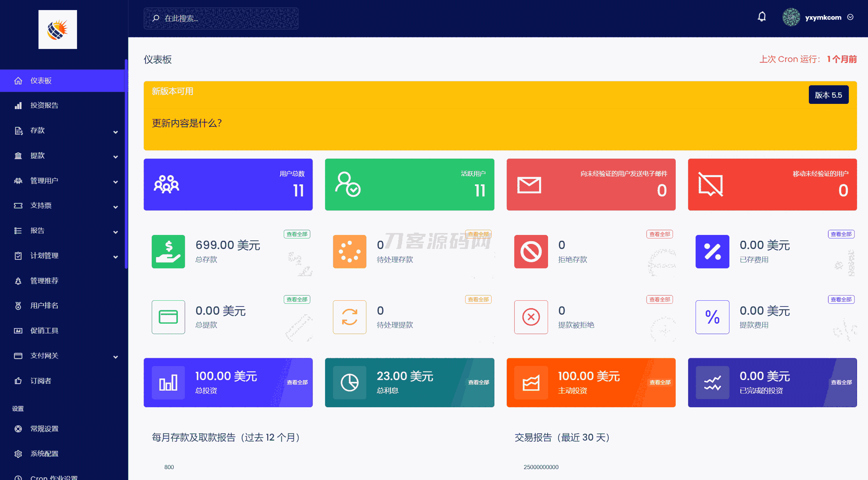Click the notification bell icon

762,17
